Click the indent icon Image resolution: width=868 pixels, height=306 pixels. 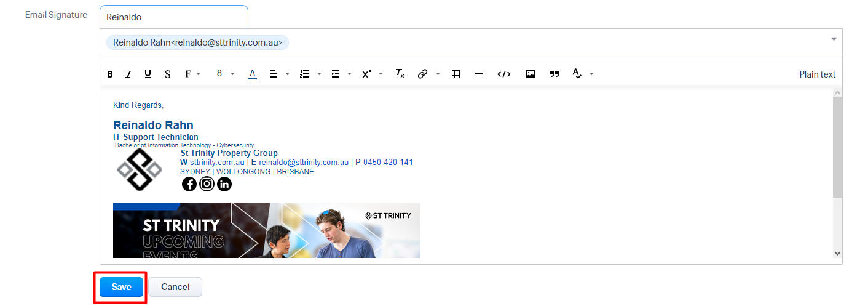(x=336, y=74)
